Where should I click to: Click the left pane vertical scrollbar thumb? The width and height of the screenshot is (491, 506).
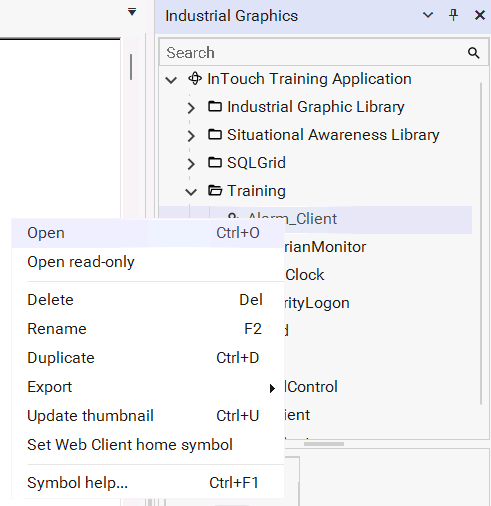(x=131, y=67)
